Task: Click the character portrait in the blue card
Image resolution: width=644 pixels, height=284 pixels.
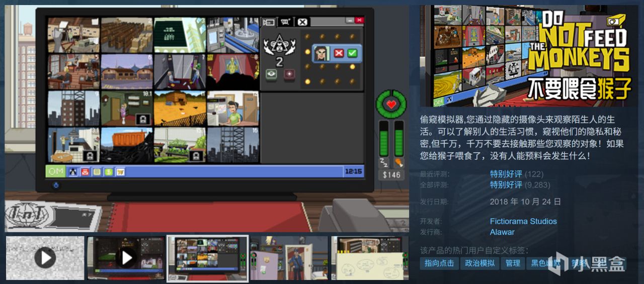Action: point(322,53)
